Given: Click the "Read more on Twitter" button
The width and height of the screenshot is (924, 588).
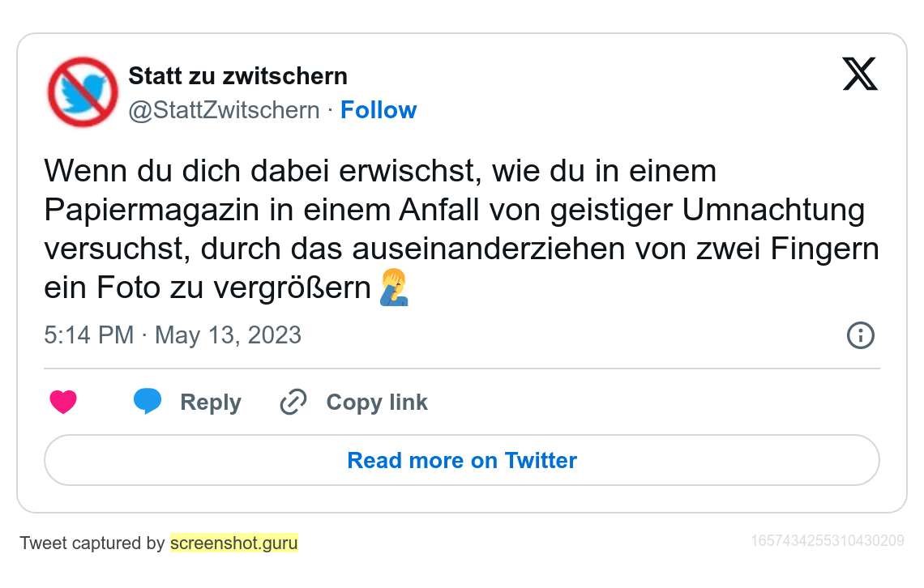Looking at the screenshot, I should 462,460.
